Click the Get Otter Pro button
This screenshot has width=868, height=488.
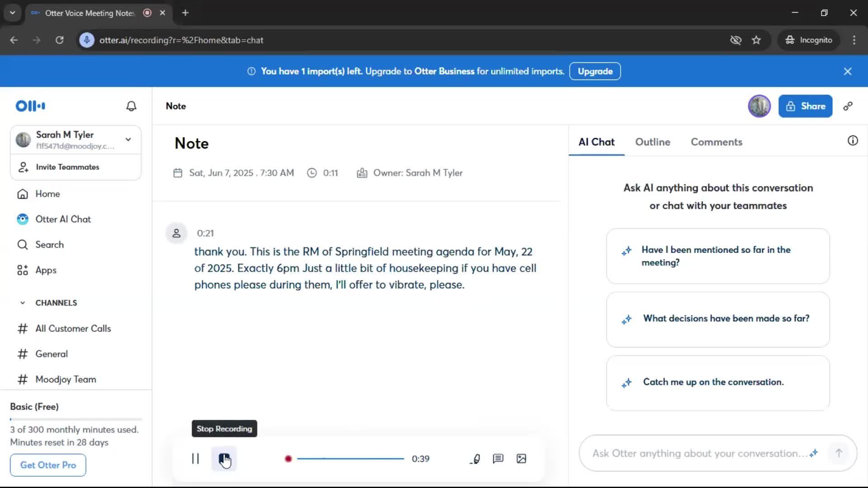pos(48,465)
